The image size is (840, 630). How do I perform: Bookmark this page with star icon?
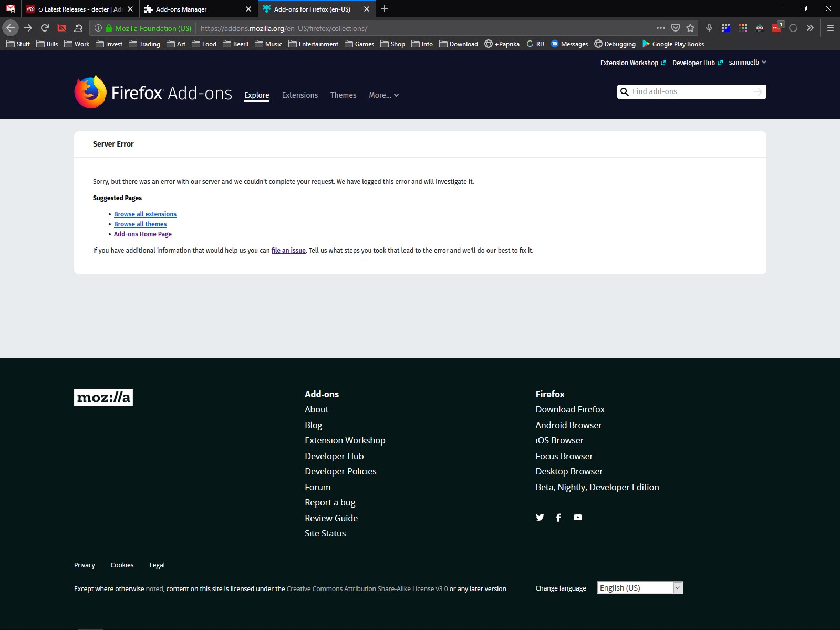coord(690,28)
